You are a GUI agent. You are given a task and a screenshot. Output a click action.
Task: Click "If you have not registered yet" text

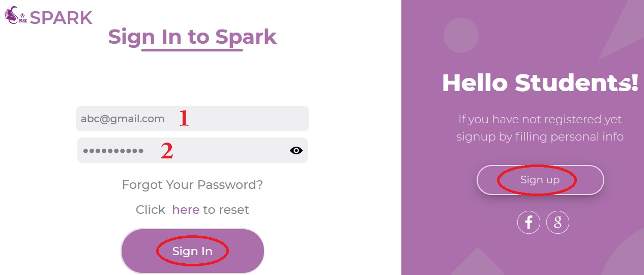click(x=540, y=120)
